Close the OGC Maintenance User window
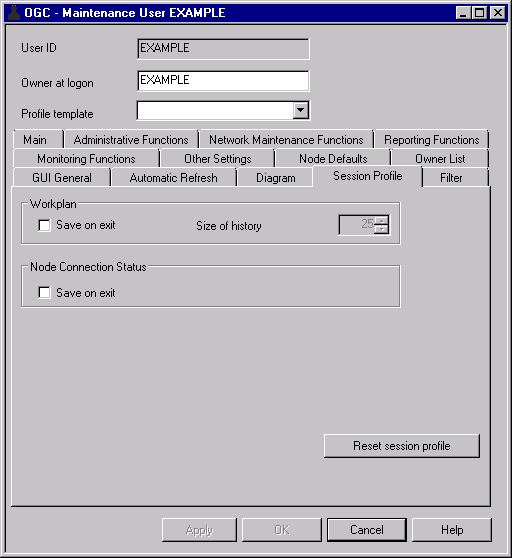 (x=498, y=13)
